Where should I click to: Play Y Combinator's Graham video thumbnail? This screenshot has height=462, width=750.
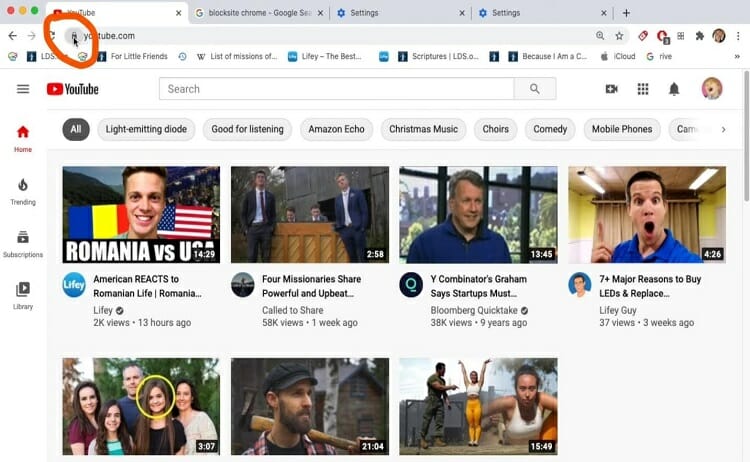click(x=478, y=215)
